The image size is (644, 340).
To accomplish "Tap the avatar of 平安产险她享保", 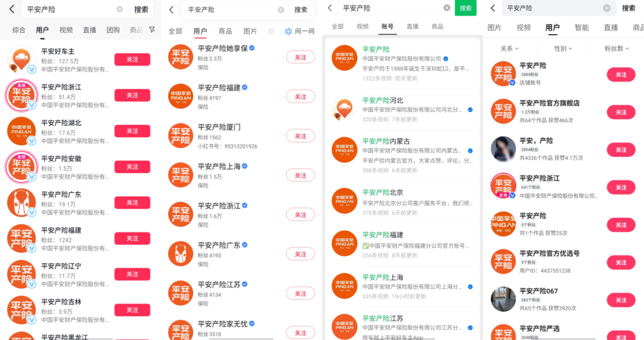I will click(181, 57).
